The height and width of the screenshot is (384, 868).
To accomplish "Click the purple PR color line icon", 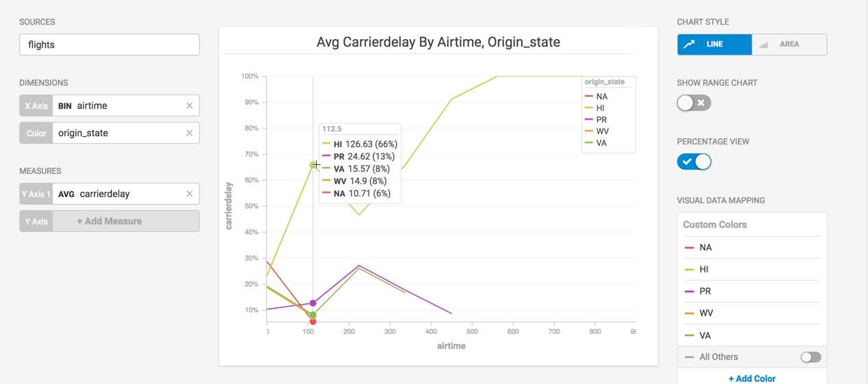I will [689, 292].
